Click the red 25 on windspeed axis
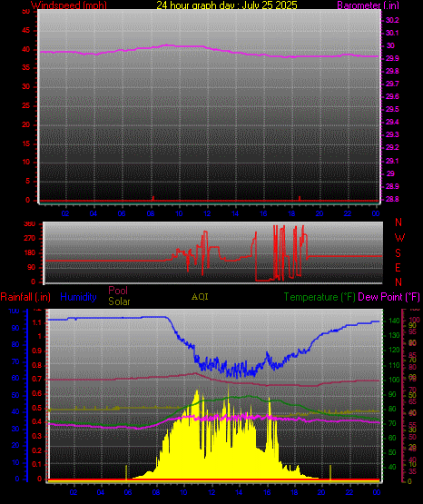423x504 pixels. pos(26,105)
